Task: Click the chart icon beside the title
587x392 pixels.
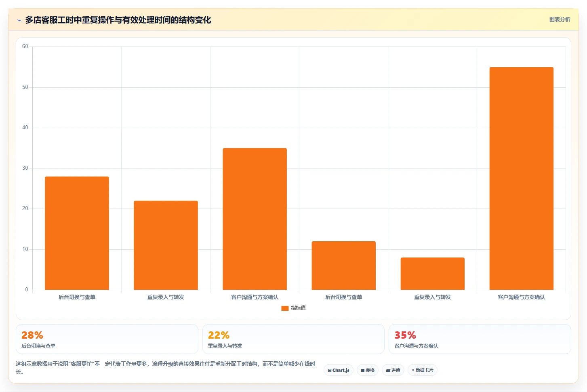Action: point(19,20)
